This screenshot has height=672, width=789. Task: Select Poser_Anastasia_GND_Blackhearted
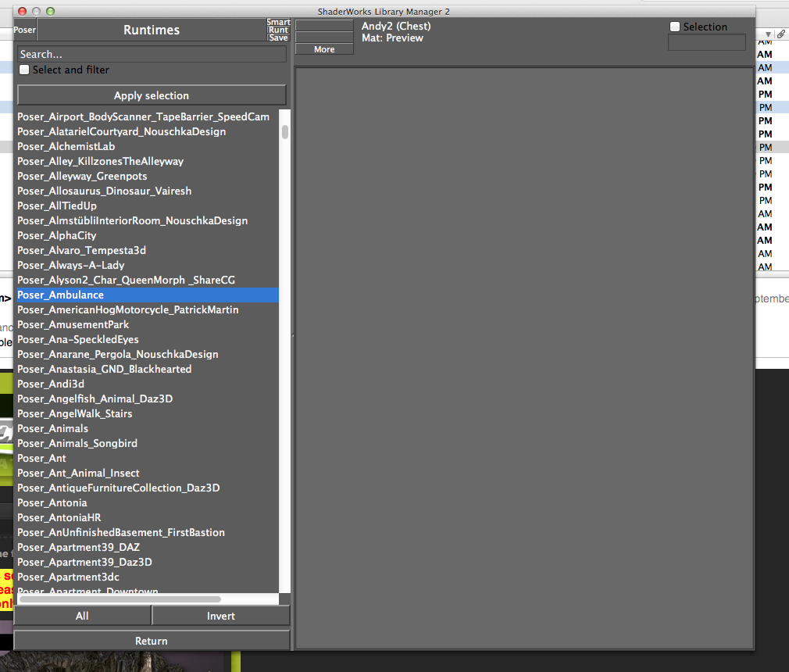click(148, 369)
